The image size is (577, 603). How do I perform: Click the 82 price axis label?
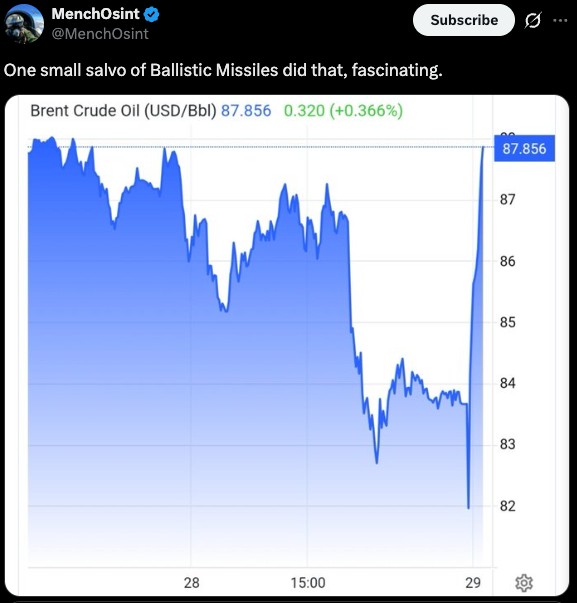click(507, 506)
